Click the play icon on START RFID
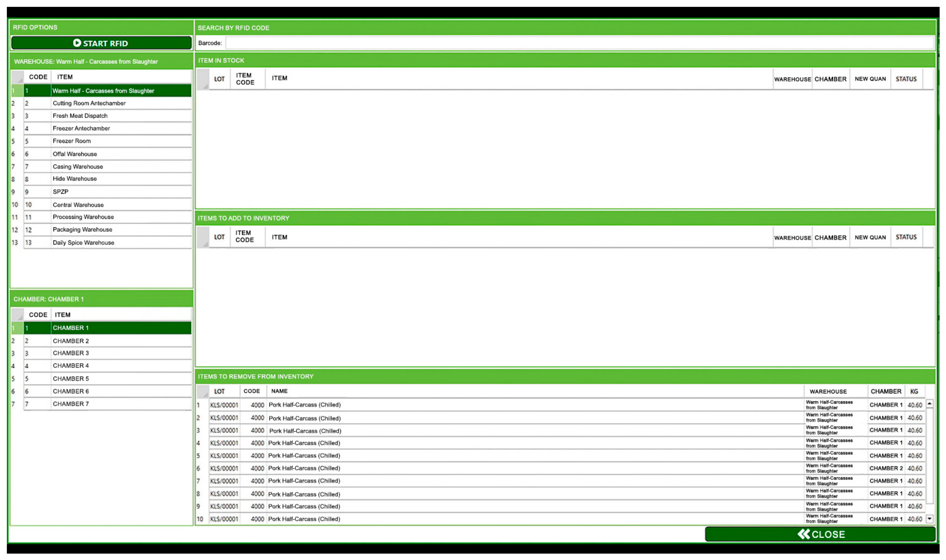The image size is (946, 560). (x=77, y=43)
